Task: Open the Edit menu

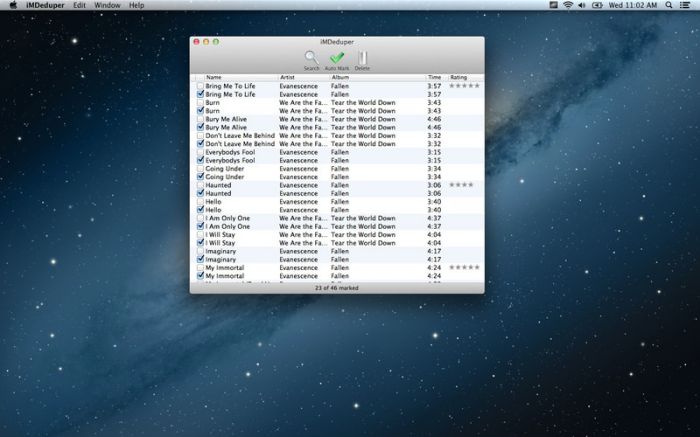Action: [x=79, y=5]
